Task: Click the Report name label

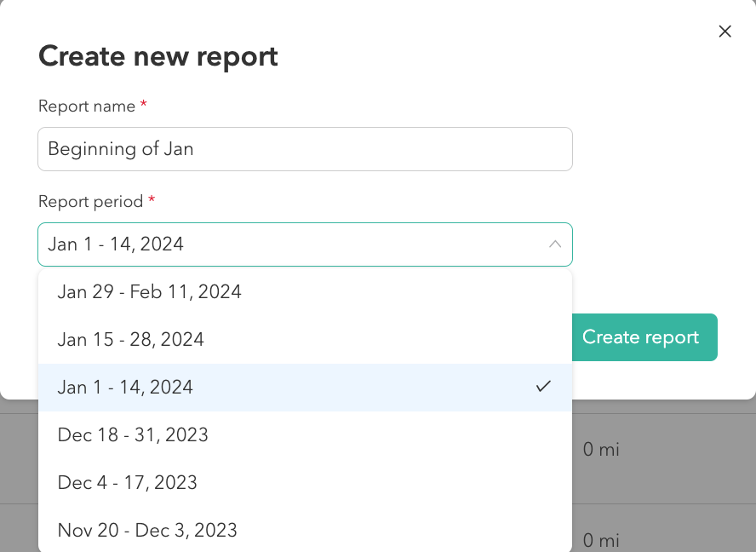Action: (x=87, y=106)
